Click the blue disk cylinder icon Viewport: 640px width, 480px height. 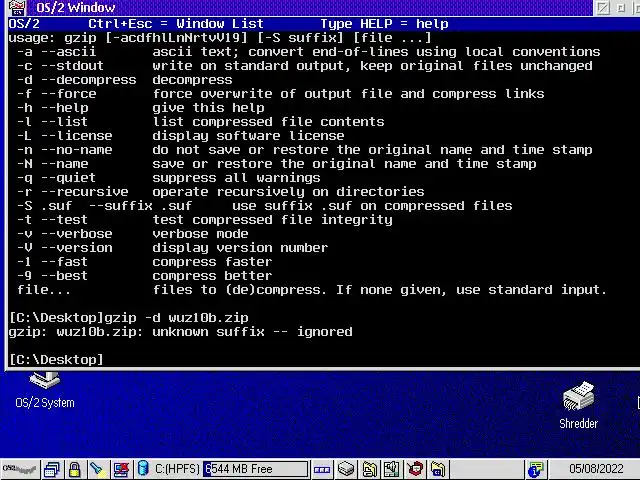point(143,469)
